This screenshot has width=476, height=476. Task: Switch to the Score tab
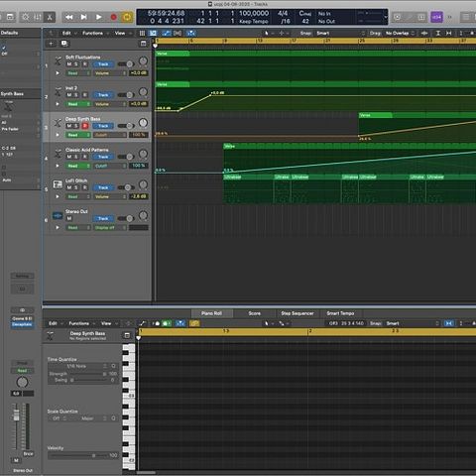[255, 313]
